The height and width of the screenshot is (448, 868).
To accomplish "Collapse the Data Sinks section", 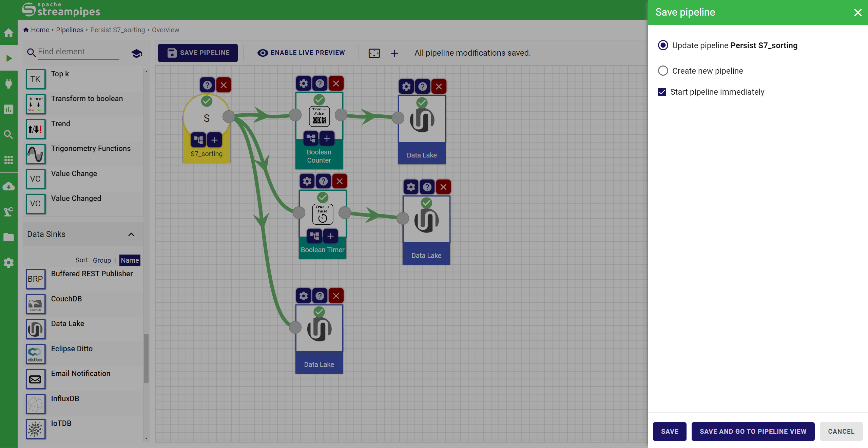I will tap(131, 234).
